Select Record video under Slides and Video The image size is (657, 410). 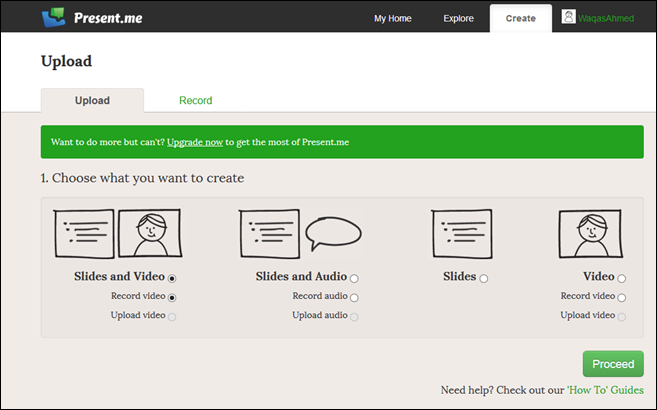click(172, 297)
